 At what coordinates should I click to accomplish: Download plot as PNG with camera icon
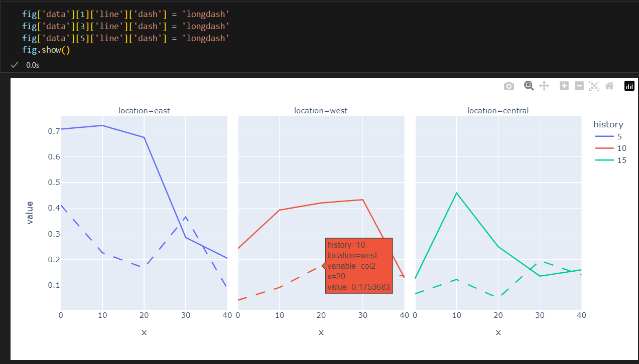509,86
